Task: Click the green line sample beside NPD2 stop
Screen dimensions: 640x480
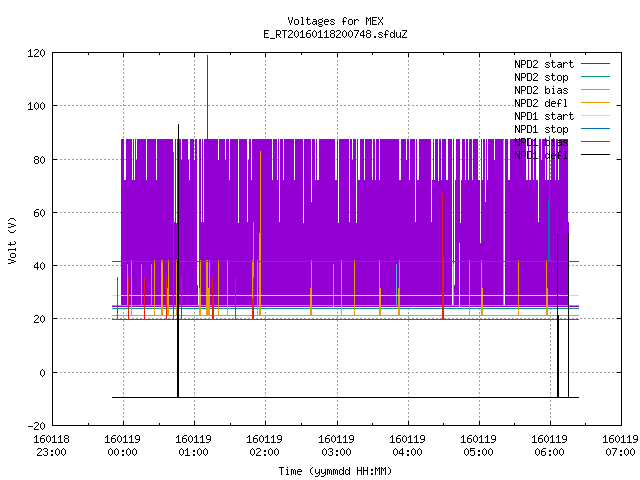Action: tap(596, 76)
